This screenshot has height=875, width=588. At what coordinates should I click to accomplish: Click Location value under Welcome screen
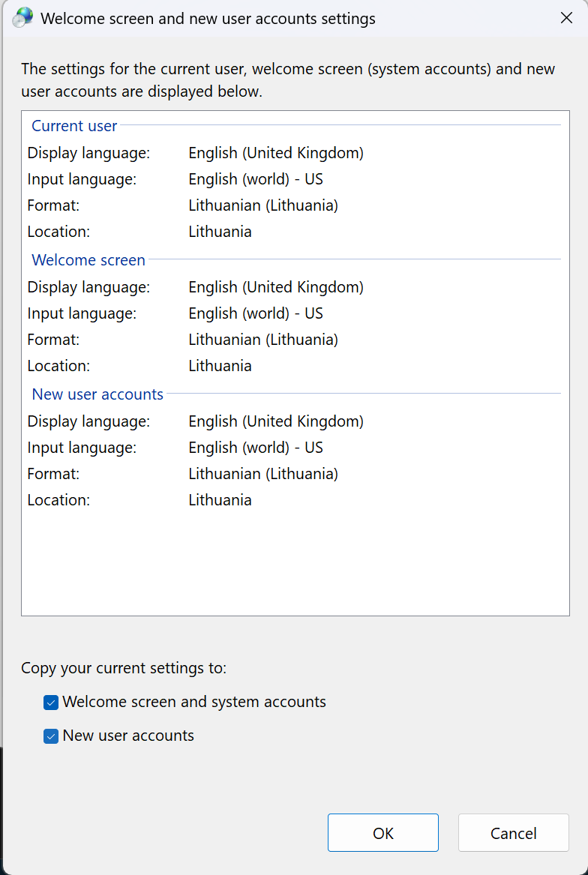(220, 365)
